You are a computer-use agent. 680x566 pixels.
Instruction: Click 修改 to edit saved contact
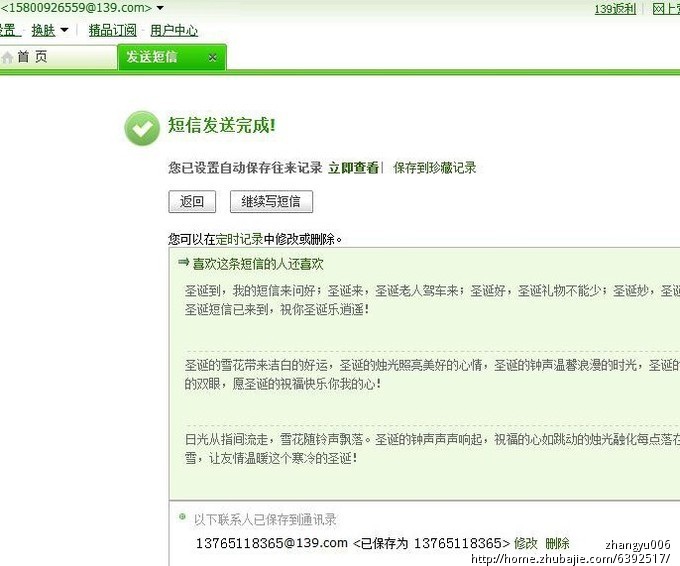[526, 543]
